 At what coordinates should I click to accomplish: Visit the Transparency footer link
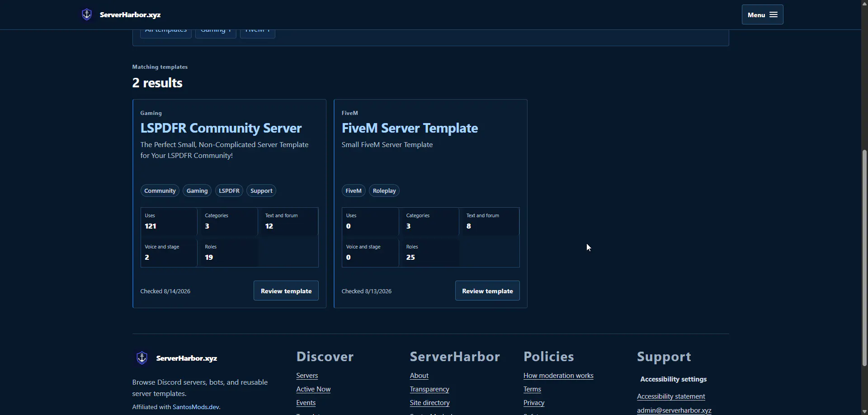[x=429, y=389]
